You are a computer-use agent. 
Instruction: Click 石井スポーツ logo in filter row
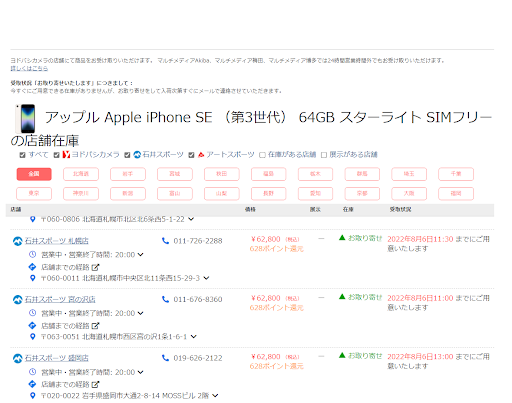[x=137, y=155]
